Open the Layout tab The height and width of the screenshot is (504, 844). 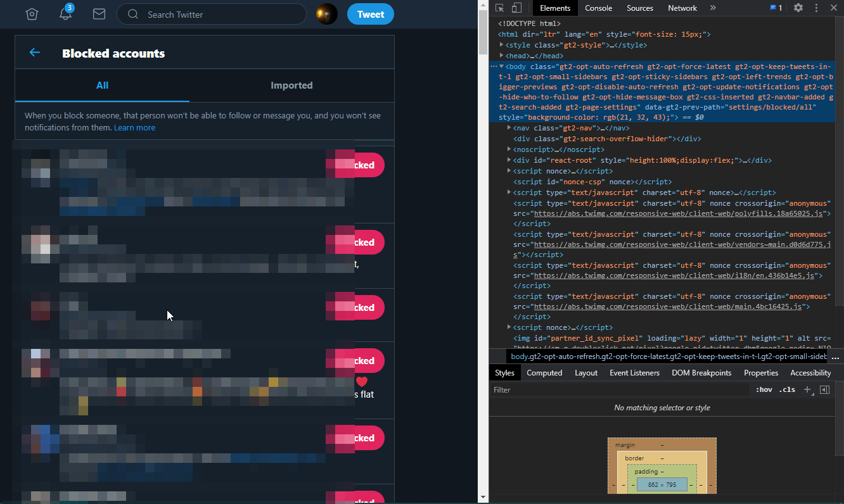586,373
